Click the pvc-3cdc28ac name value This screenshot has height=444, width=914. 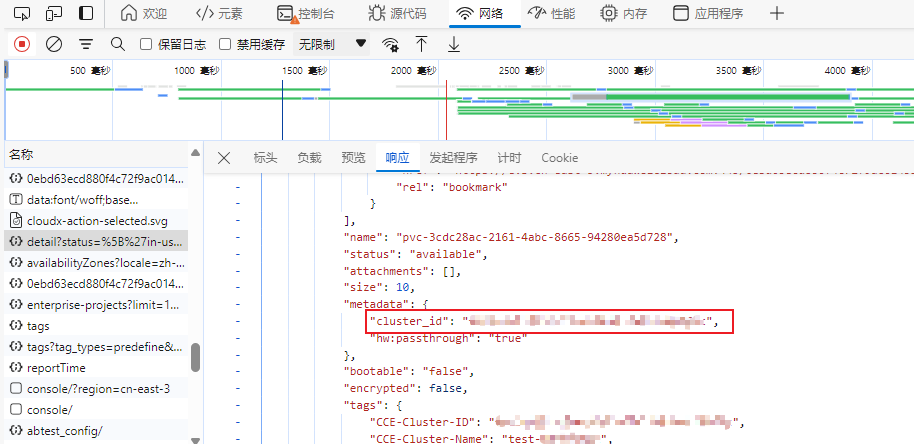click(535, 238)
